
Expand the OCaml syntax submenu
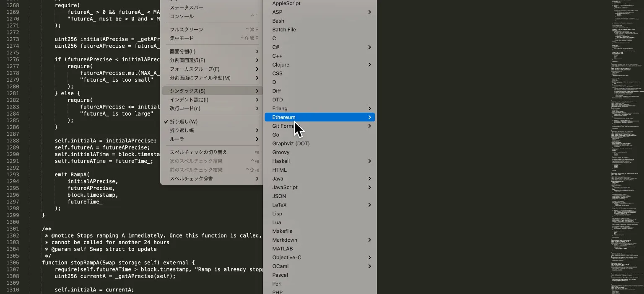(x=320, y=266)
